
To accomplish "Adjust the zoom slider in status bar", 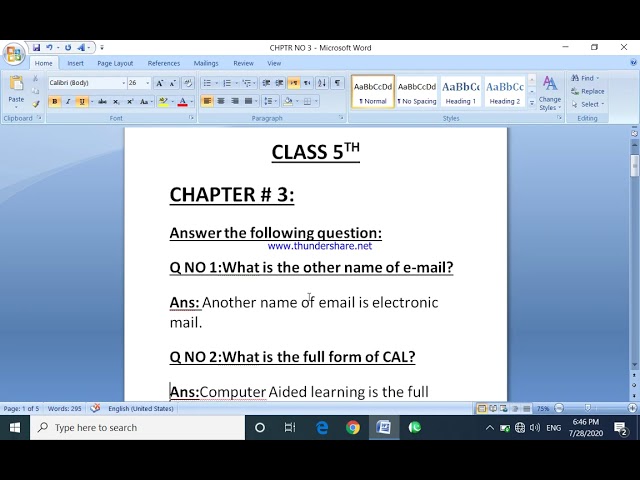I will pyautogui.click(x=587, y=408).
